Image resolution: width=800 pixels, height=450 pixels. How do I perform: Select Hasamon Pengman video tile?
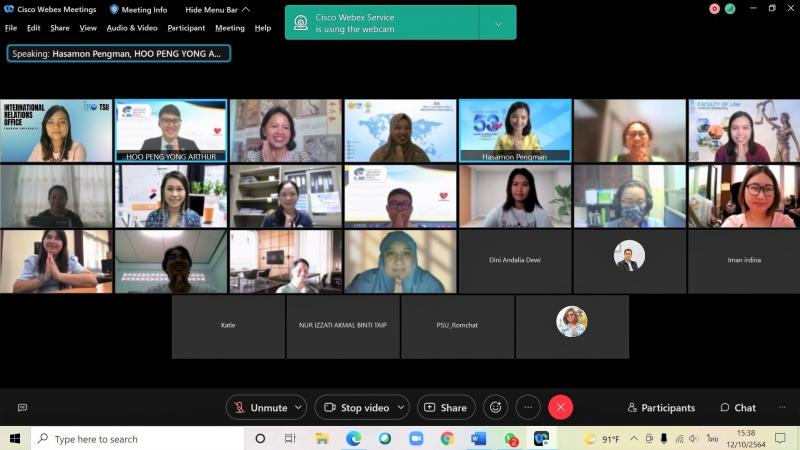515,131
